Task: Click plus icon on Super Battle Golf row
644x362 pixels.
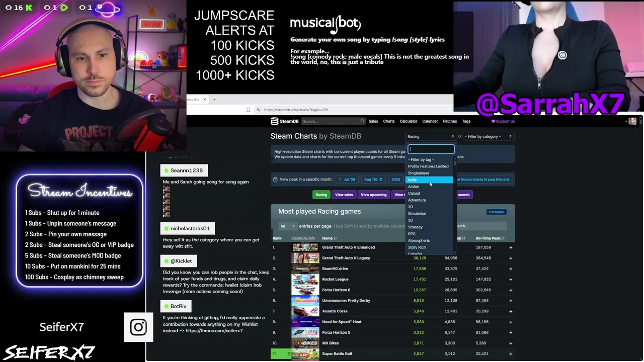Action: tap(511, 354)
